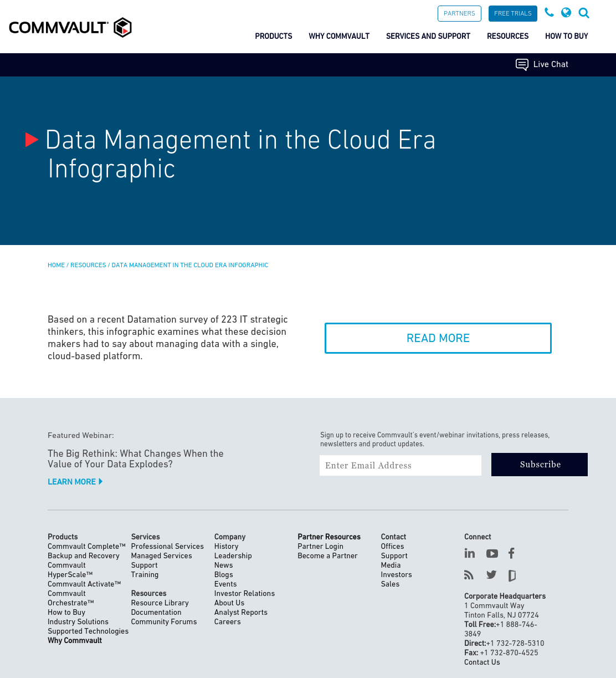Open Resource Library footer link
Viewport: 616px width, 678px height.
(x=160, y=603)
